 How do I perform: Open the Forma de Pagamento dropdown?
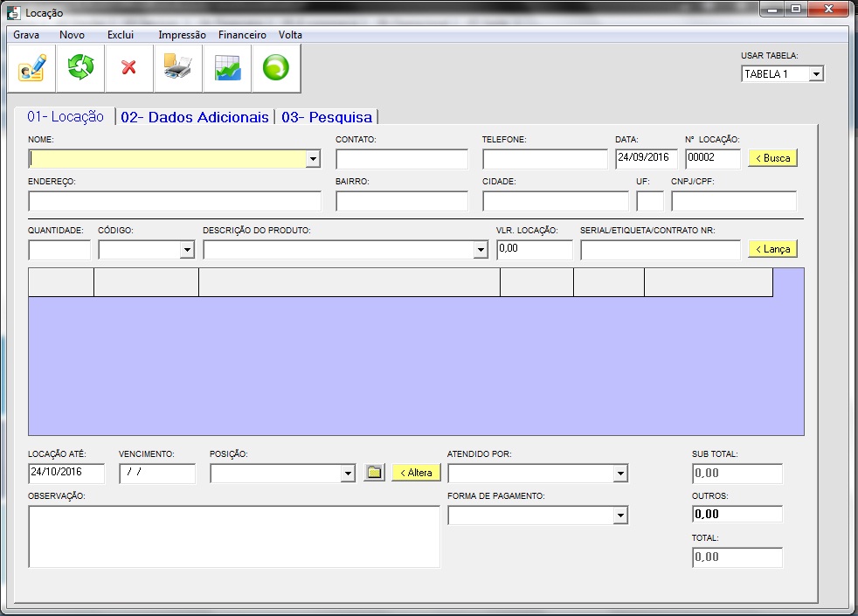click(620, 516)
